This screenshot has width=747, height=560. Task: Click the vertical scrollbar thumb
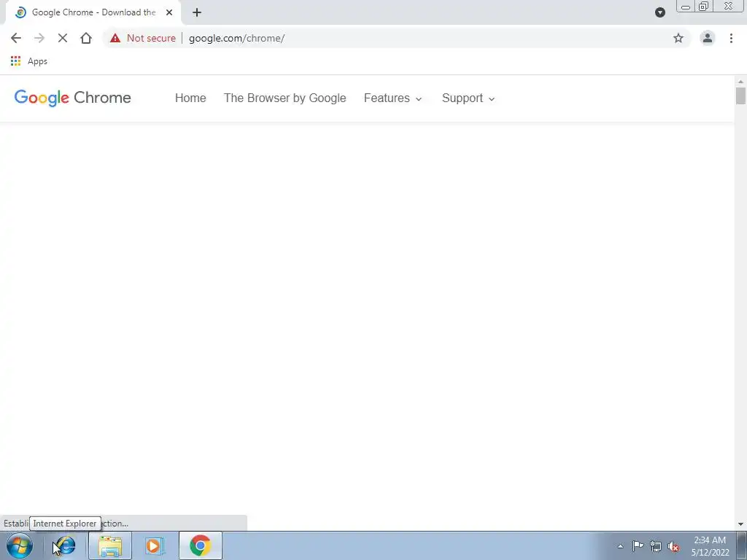pyautogui.click(x=740, y=96)
